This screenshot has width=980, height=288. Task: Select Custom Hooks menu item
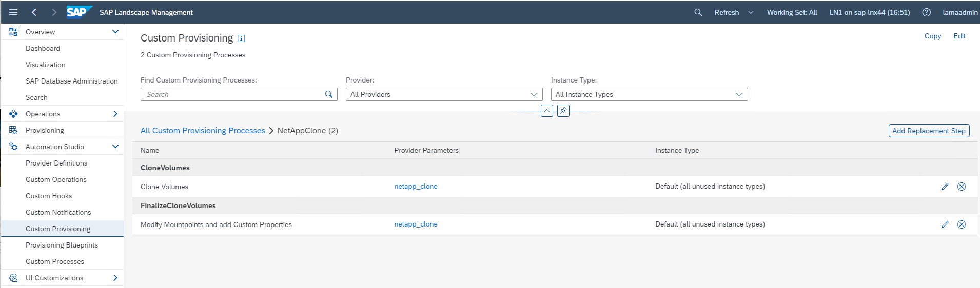(x=49, y=196)
